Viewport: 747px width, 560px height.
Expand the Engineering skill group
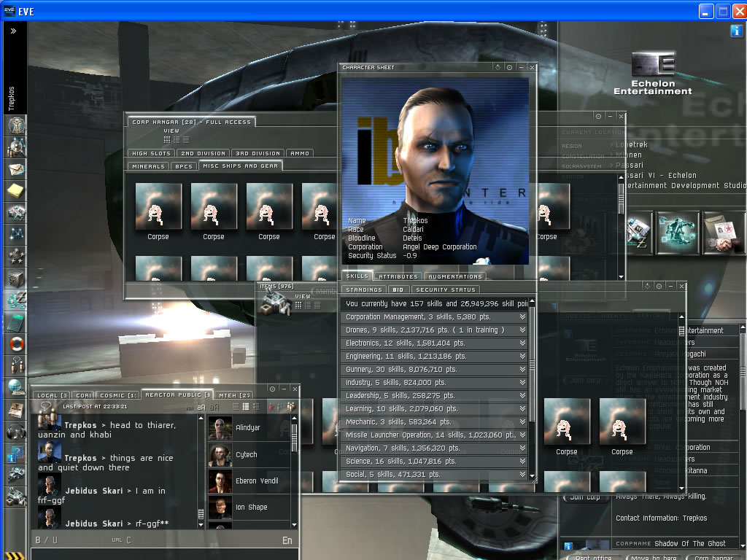tap(522, 356)
